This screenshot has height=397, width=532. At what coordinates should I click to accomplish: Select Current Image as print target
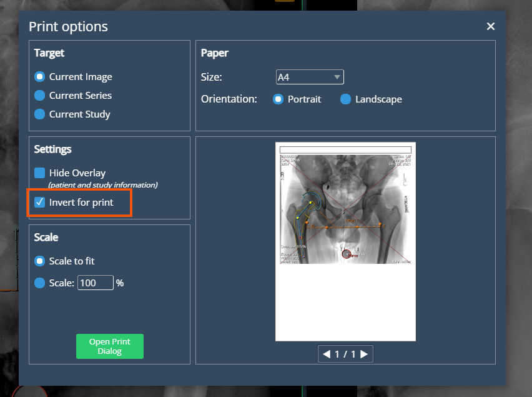40,77
